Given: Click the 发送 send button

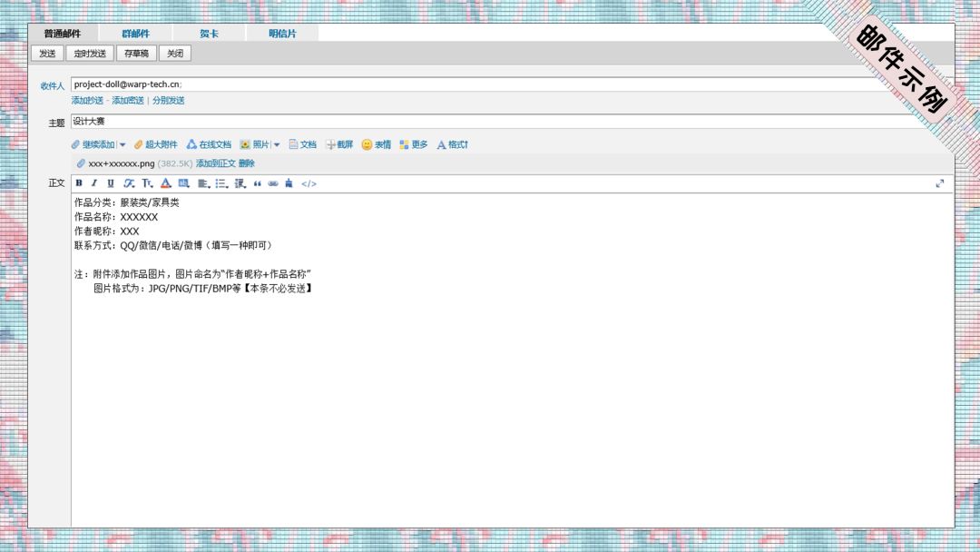Looking at the screenshot, I should [x=46, y=54].
